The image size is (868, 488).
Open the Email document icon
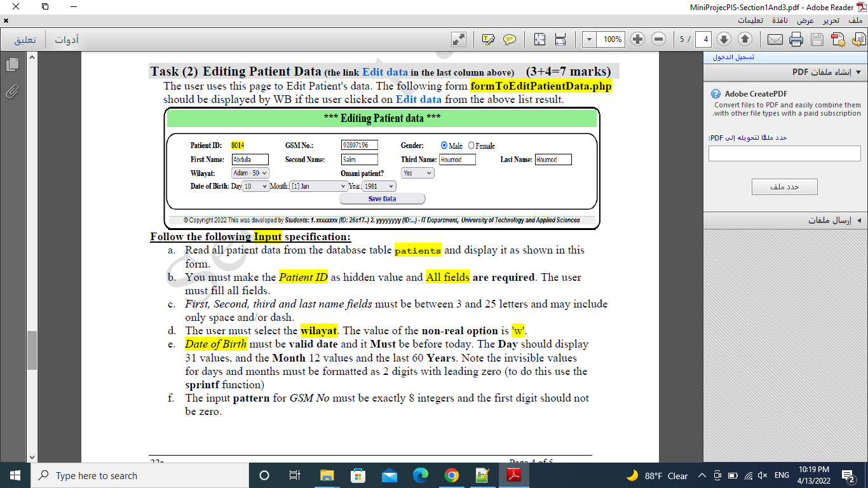pyautogui.click(x=776, y=39)
